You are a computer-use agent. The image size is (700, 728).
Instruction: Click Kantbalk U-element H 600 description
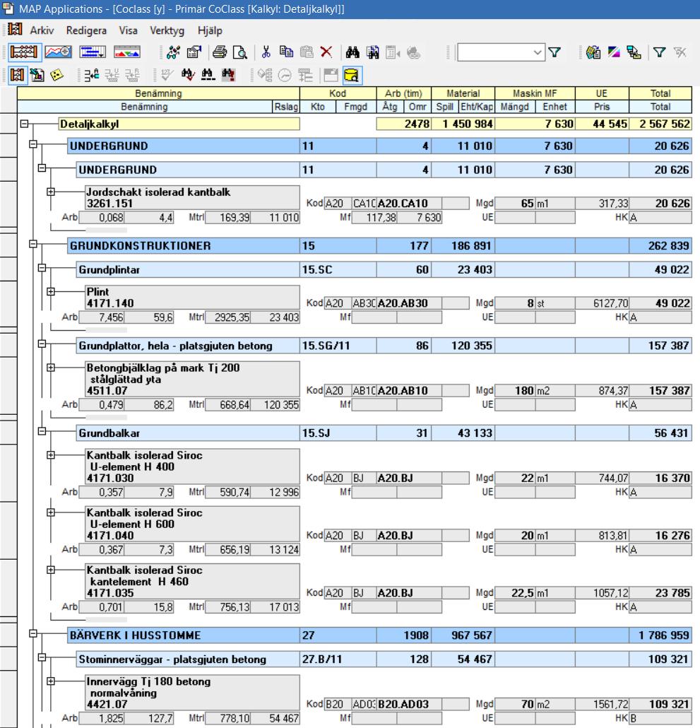point(193,524)
